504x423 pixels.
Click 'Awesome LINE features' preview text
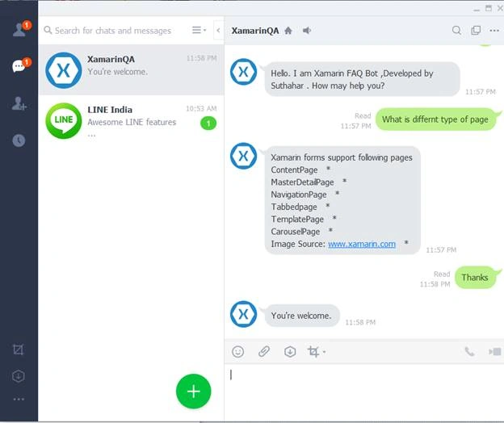132,123
